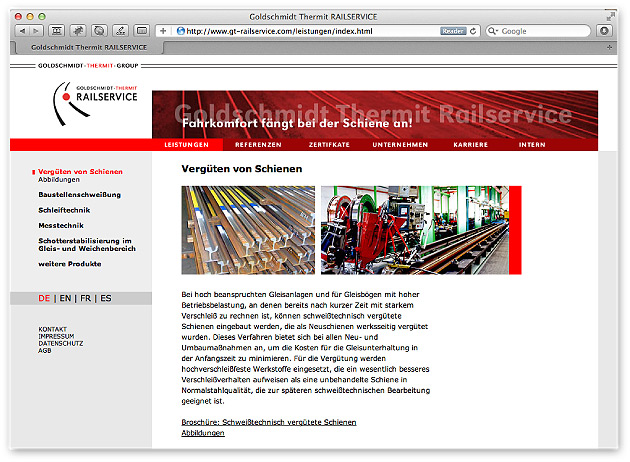The height and width of the screenshot is (462, 630).
Task: Click the stacked rails photo thumbnail
Action: pos(248,230)
